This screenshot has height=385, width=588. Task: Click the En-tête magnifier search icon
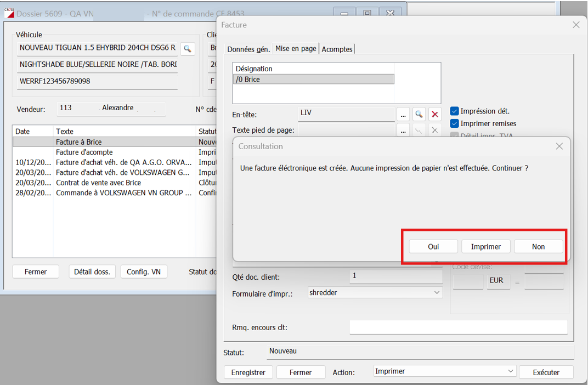tap(419, 114)
